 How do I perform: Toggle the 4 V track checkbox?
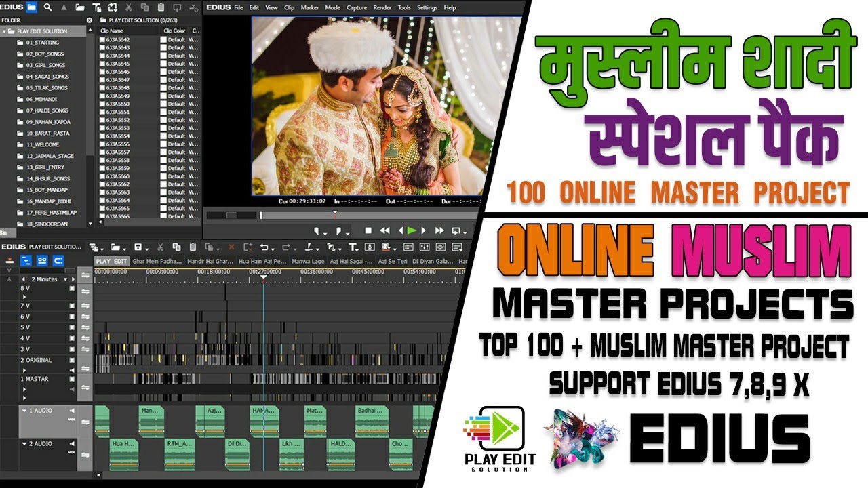point(72,338)
